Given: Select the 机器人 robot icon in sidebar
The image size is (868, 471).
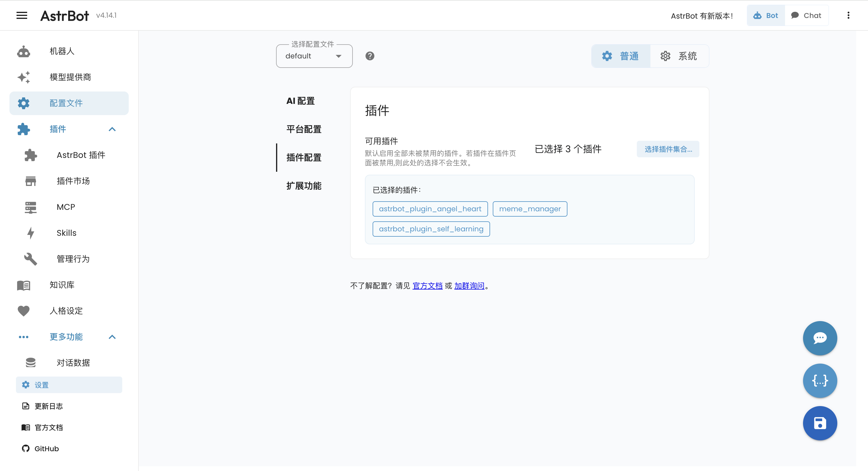Looking at the screenshot, I should point(23,51).
